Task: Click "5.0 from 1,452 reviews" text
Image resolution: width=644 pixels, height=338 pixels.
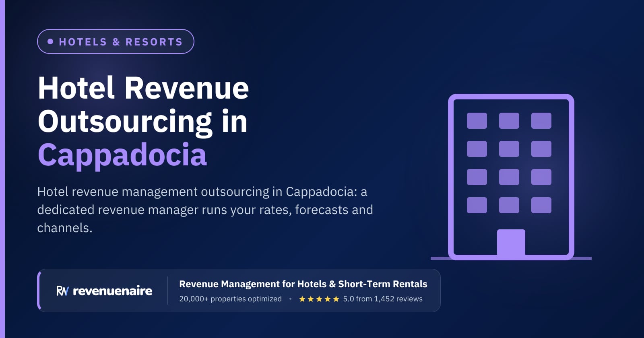Action: (x=383, y=299)
